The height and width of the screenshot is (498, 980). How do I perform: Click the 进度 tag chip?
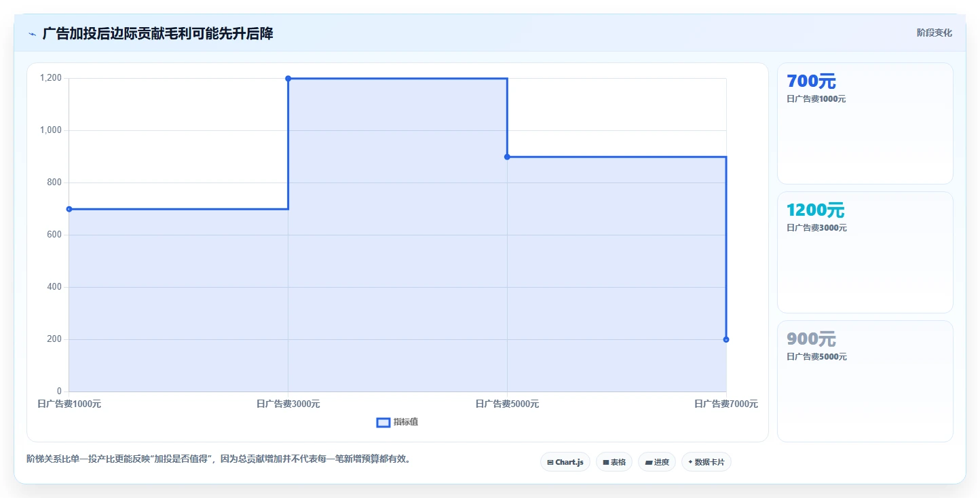657,462
